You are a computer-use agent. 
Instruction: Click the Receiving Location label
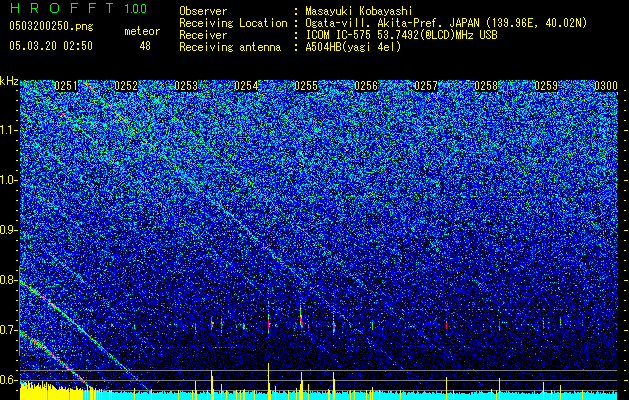(233, 23)
